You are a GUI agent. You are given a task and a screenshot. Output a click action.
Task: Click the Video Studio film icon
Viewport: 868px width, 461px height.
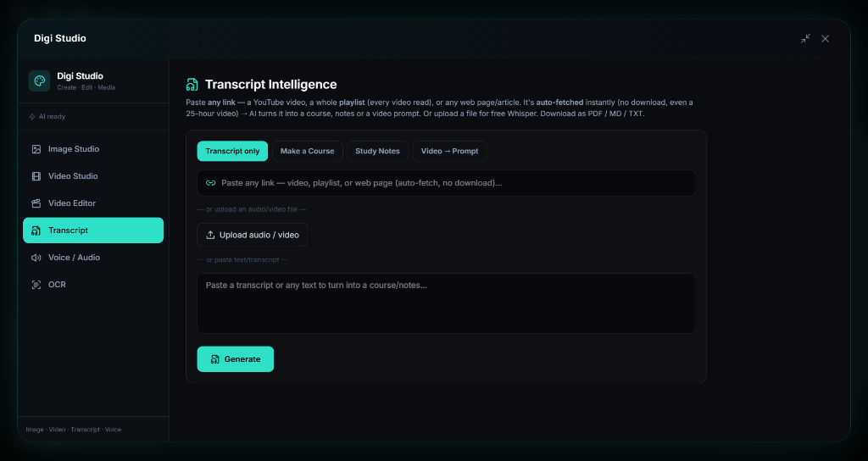[36, 176]
